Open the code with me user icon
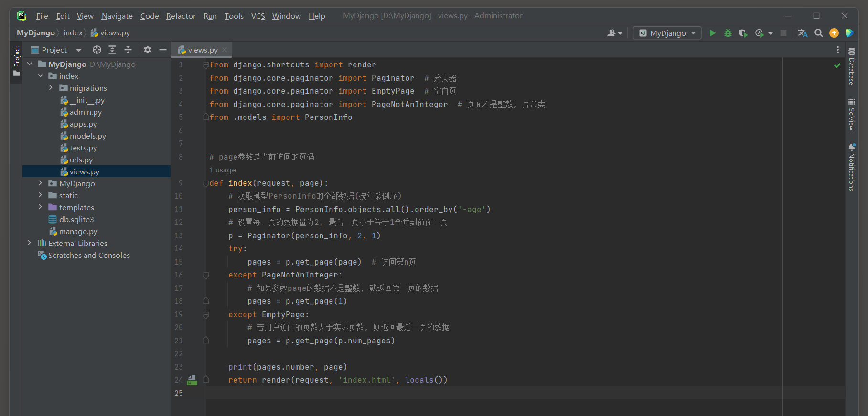Screen dimensions: 868x416 pos(614,33)
